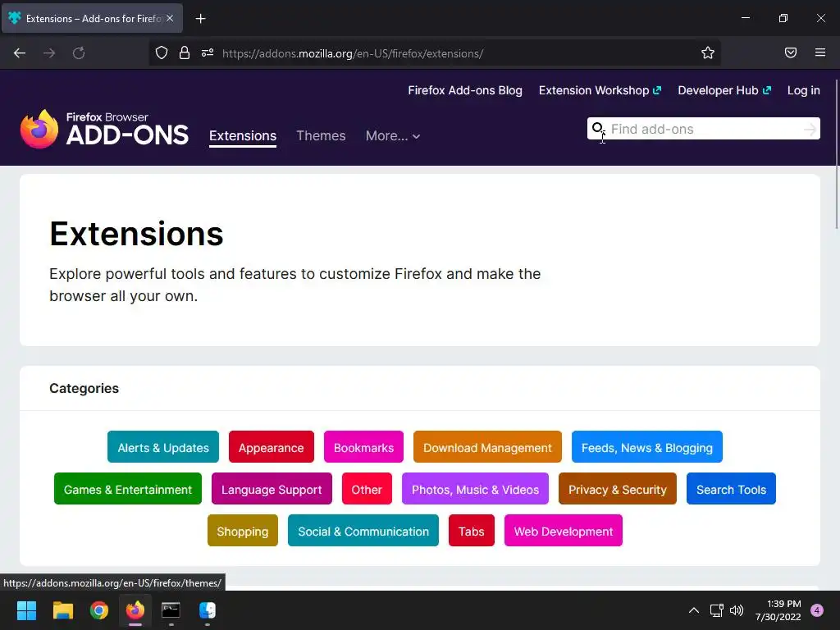
Task: Open Firefox Add-ons Blog link
Action: pos(465,90)
